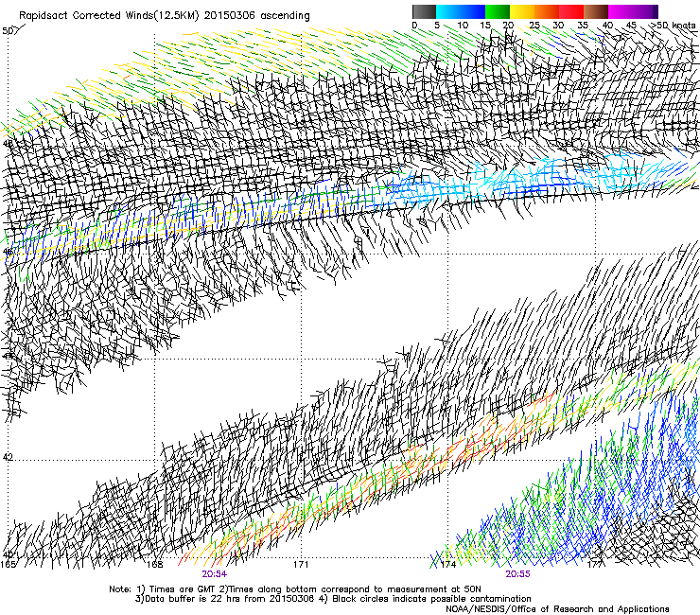Click the longitude label 165
The width and height of the screenshot is (700, 615).
tap(8, 564)
